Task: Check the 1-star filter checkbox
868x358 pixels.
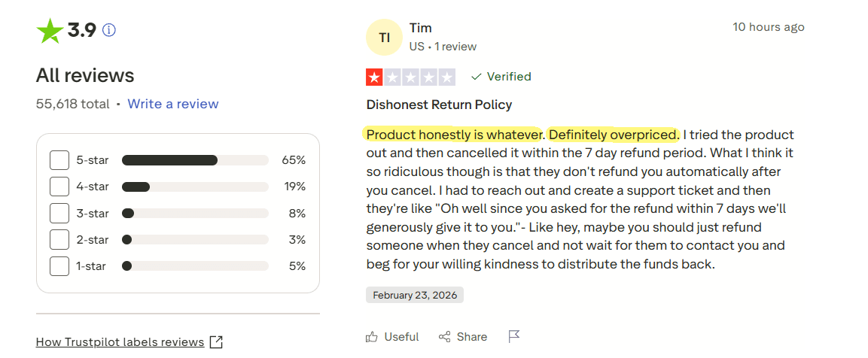Action: (x=59, y=266)
